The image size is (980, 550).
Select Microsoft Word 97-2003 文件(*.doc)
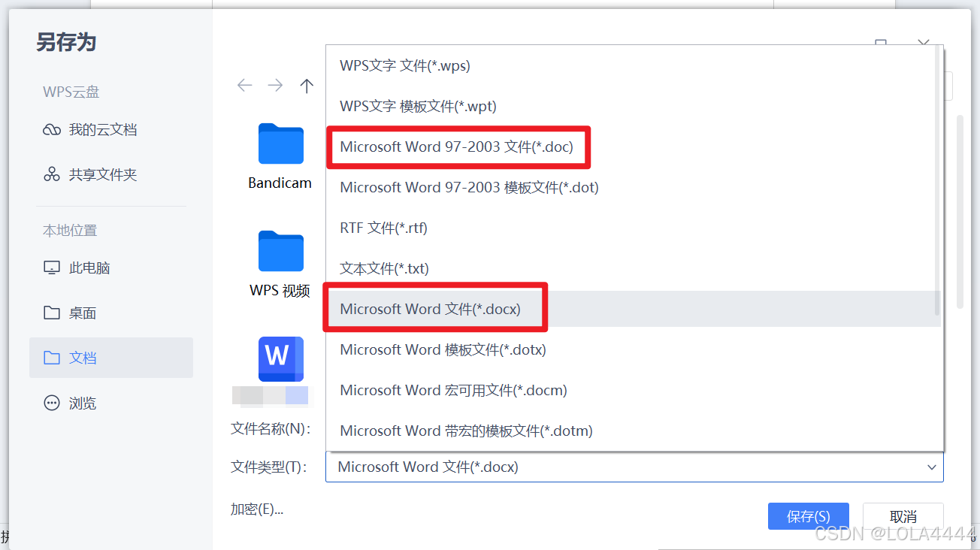[x=634, y=147]
